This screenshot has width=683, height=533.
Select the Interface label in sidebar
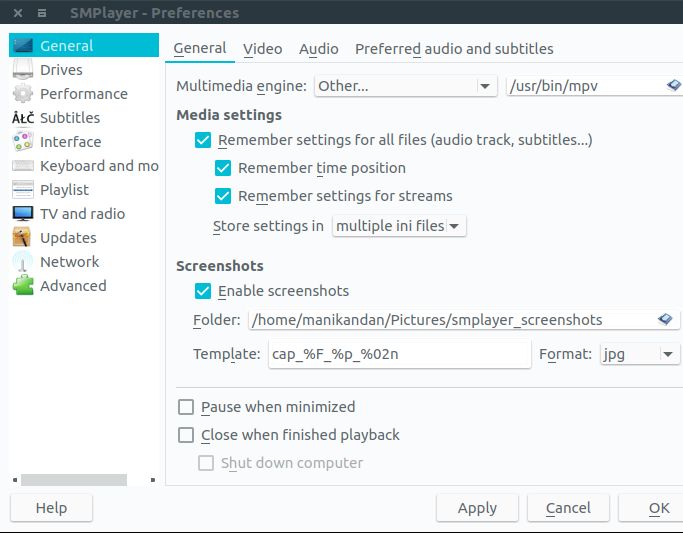point(71,142)
